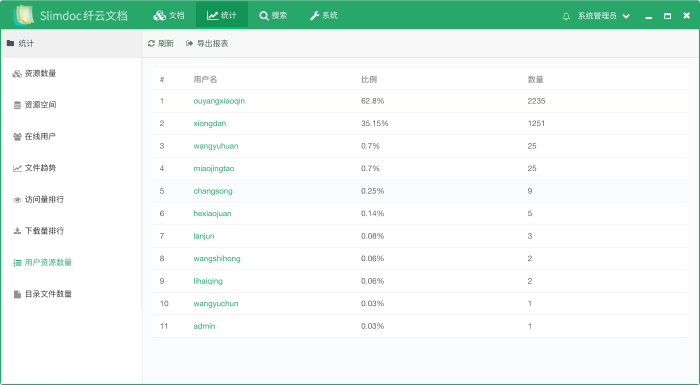This screenshot has width=700, height=385.
Task: Switch to the 搜索 search tab
Action: (x=273, y=15)
